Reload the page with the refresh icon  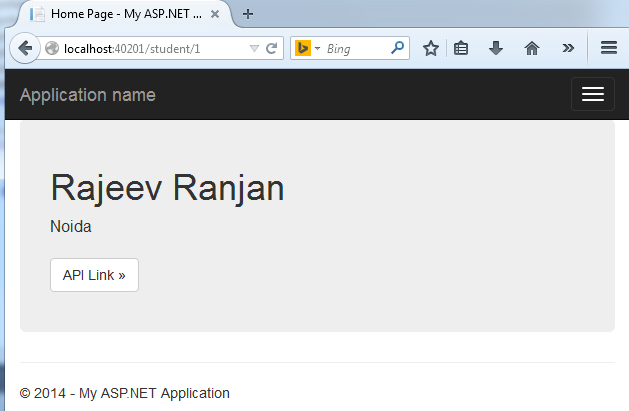(272, 49)
